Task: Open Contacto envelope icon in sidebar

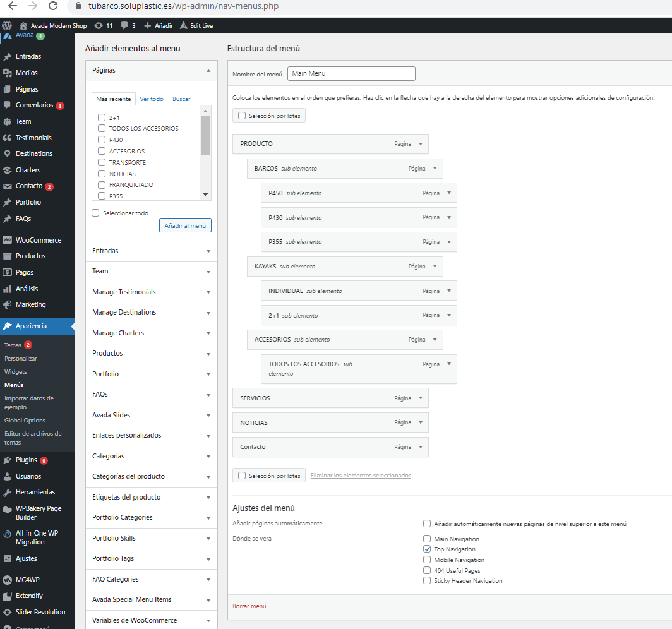Action: tap(8, 186)
